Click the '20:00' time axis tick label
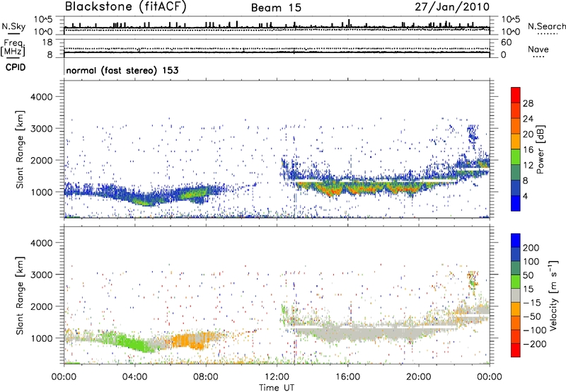 click(x=419, y=377)
